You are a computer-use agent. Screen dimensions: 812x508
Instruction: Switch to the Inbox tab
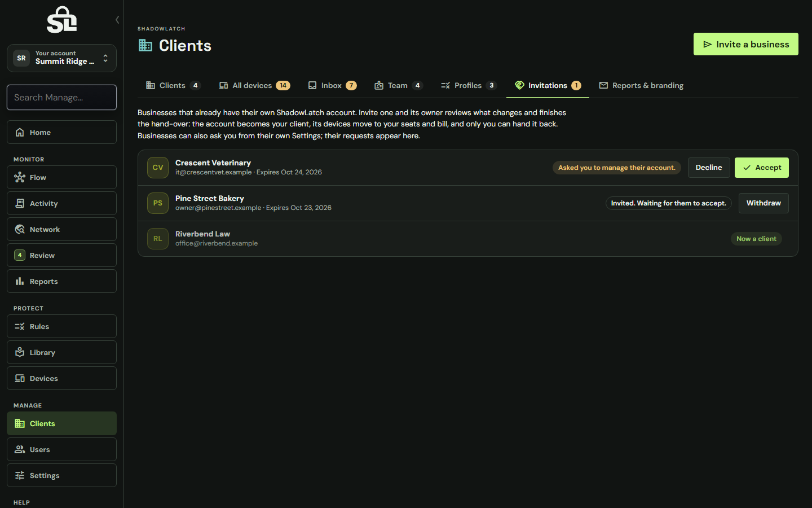(332, 85)
